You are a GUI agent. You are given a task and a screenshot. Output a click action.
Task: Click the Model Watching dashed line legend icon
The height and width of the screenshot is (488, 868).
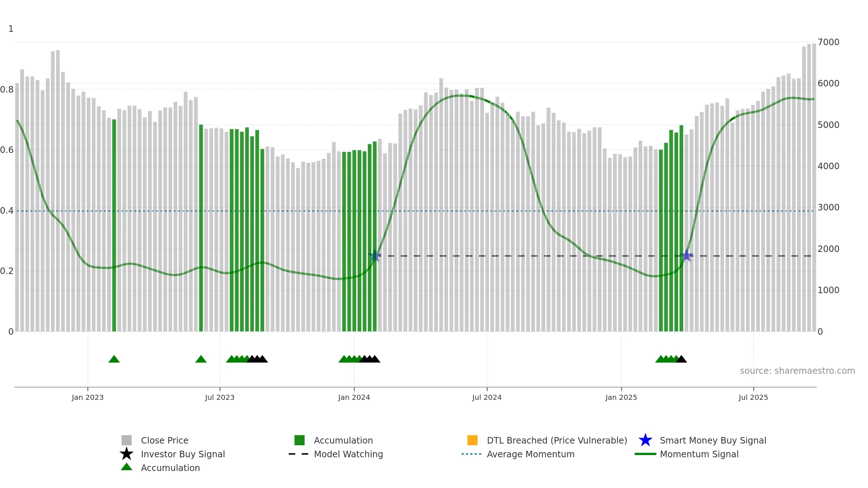pos(298,454)
